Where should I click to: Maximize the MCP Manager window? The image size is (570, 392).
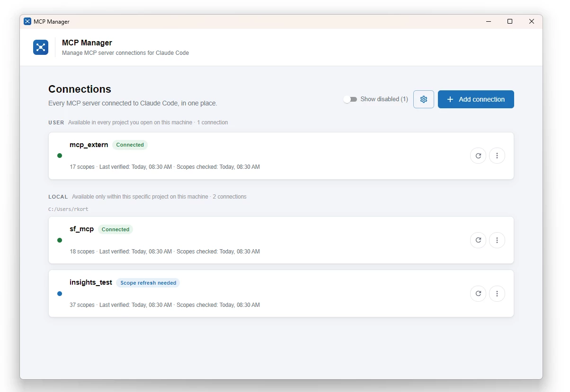[510, 21]
